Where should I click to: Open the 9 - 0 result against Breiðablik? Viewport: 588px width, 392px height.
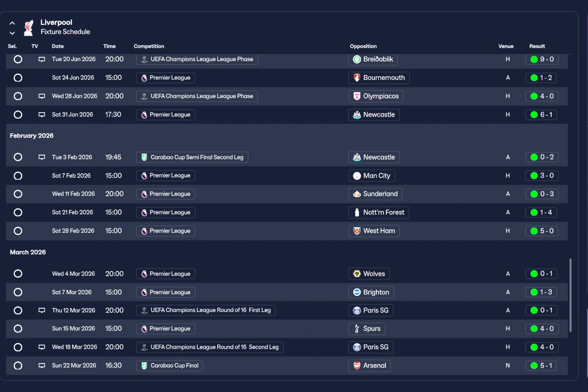[x=542, y=59]
